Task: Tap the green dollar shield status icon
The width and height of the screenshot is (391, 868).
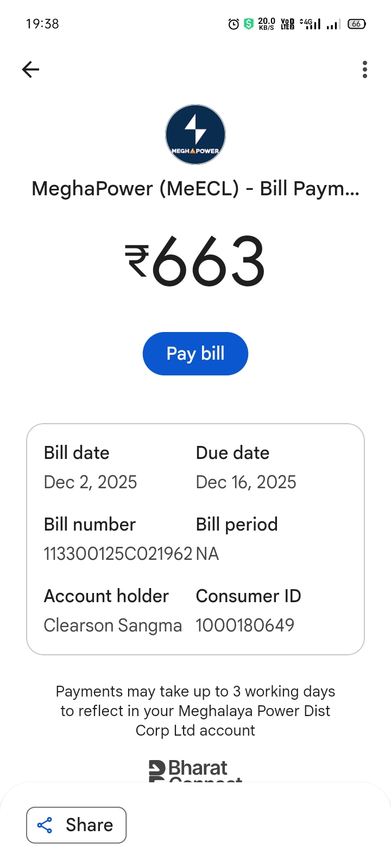Action: click(x=249, y=24)
